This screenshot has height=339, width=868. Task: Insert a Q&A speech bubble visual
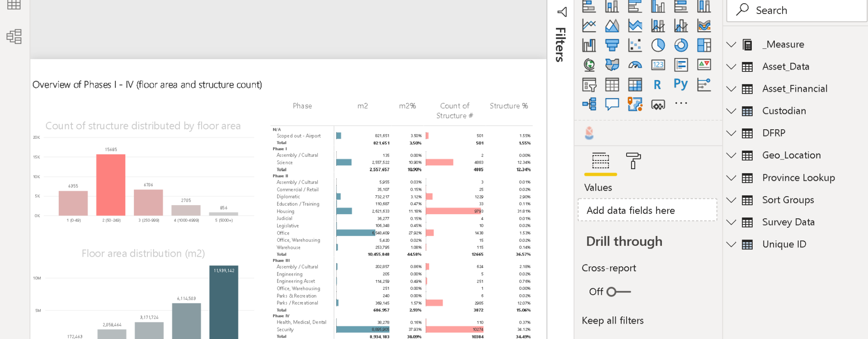tap(612, 104)
